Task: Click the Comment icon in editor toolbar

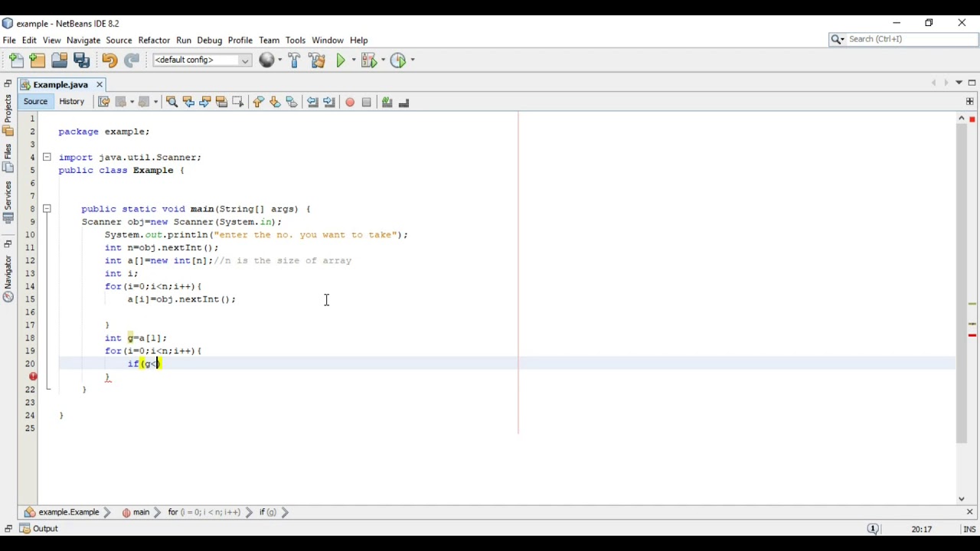Action: point(387,102)
